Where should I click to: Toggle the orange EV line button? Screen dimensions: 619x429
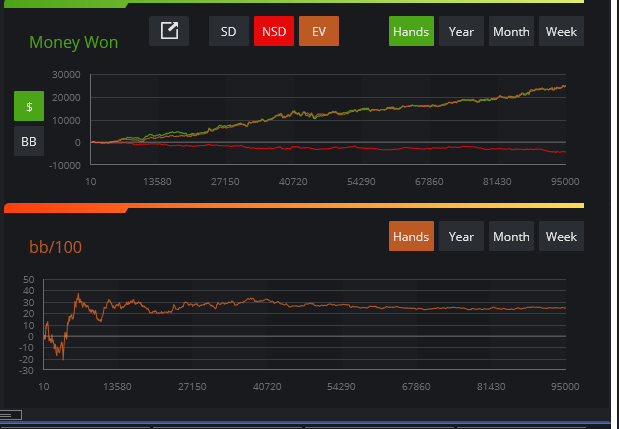coord(319,31)
